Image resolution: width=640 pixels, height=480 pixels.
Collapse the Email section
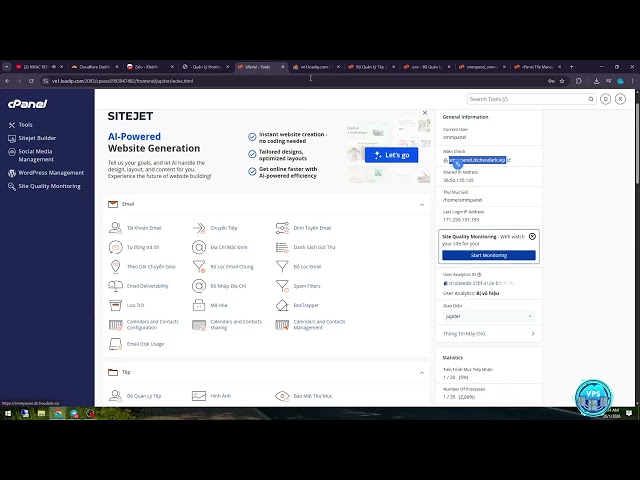coord(422,204)
